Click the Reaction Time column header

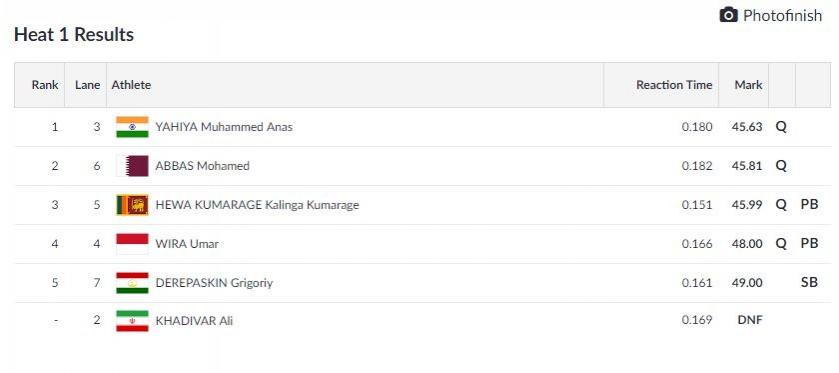[674, 85]
